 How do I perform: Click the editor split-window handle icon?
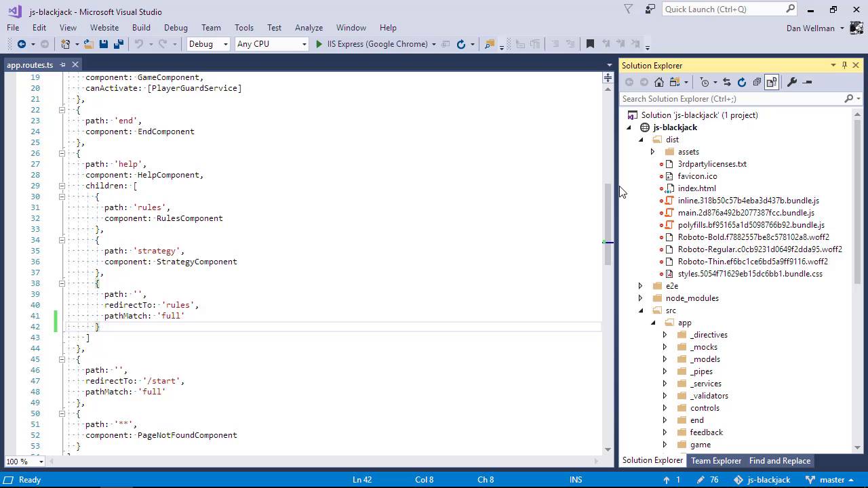pos(608,78)
